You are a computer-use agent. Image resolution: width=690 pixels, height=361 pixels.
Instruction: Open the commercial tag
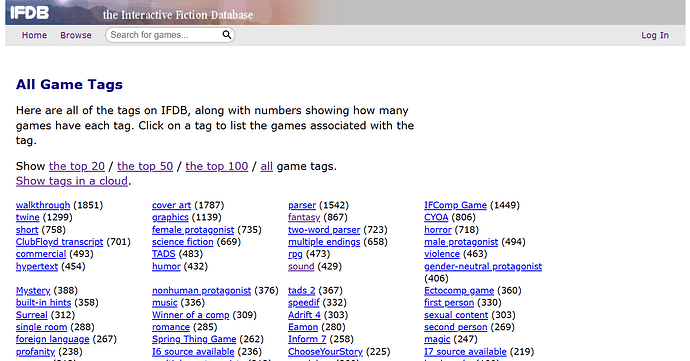[x=41, y=254]
